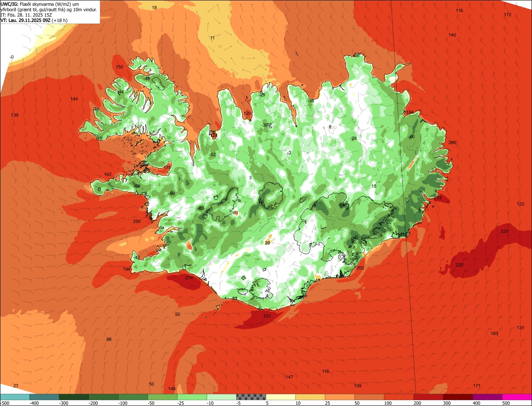
Task: Click the map value 171
Action: tap(477, 386)
